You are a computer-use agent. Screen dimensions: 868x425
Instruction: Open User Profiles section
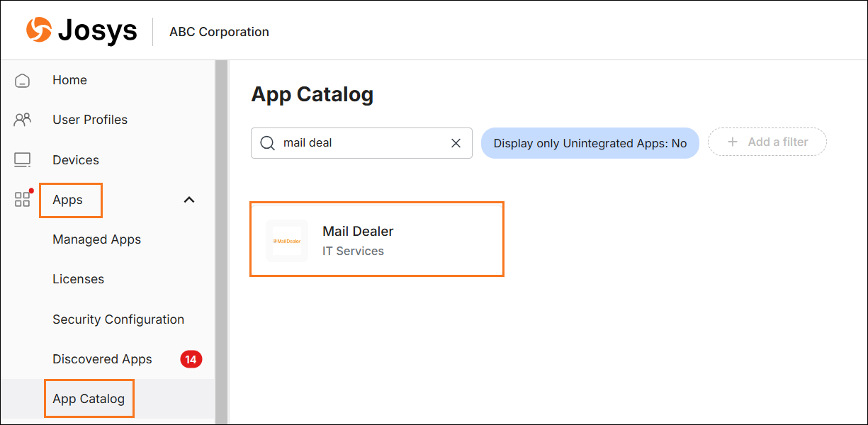[x=90, y=120]
